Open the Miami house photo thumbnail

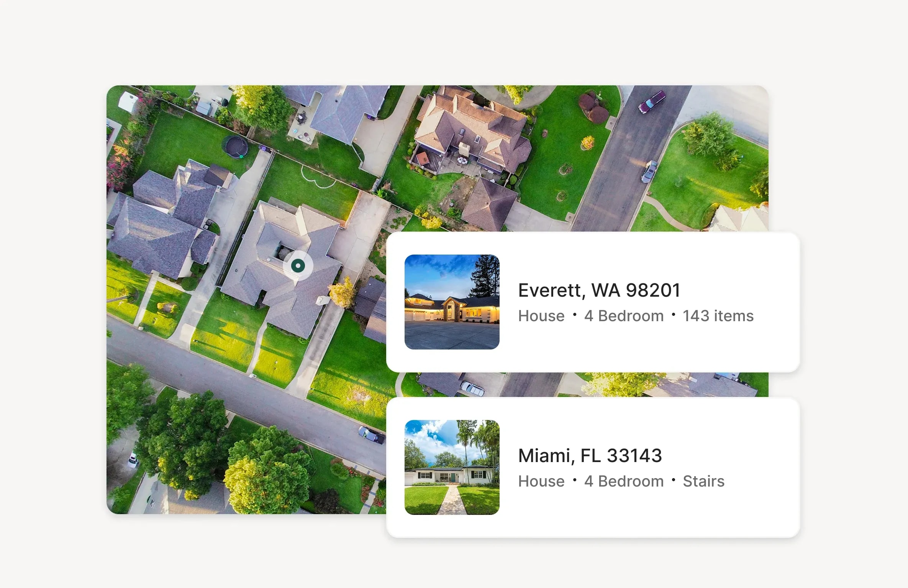[452, 467]
